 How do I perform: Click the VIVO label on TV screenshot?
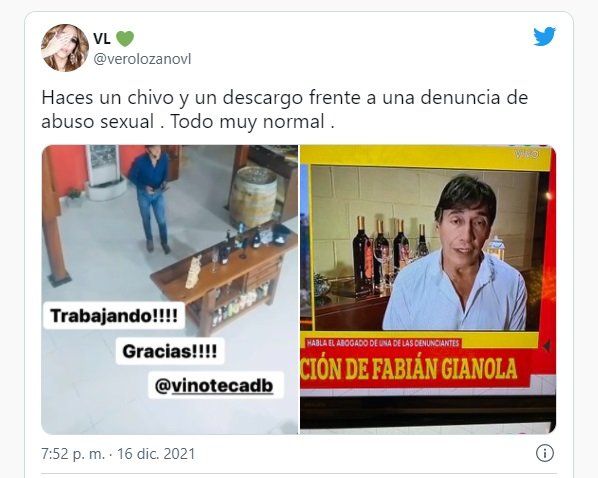[526, 154]
